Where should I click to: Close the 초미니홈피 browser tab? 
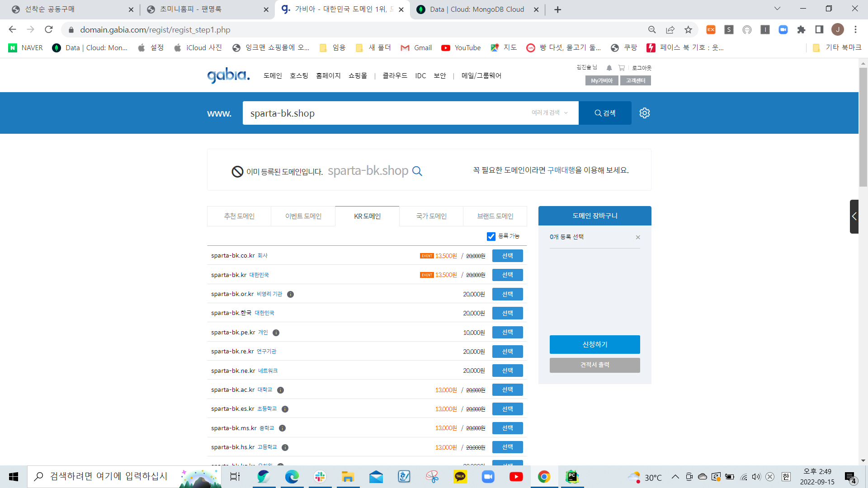266,9
